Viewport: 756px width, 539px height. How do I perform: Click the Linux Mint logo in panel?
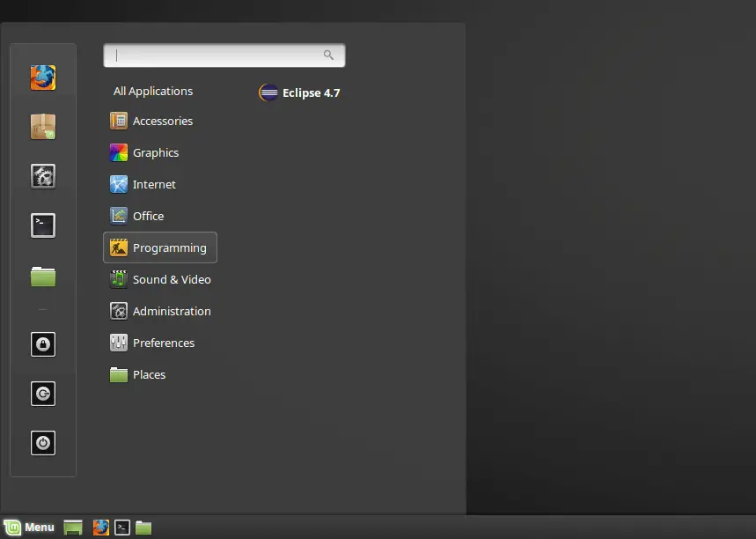coord(12,527)
